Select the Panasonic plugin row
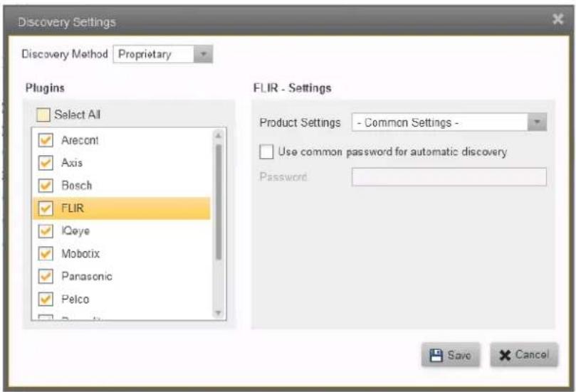 122,276
